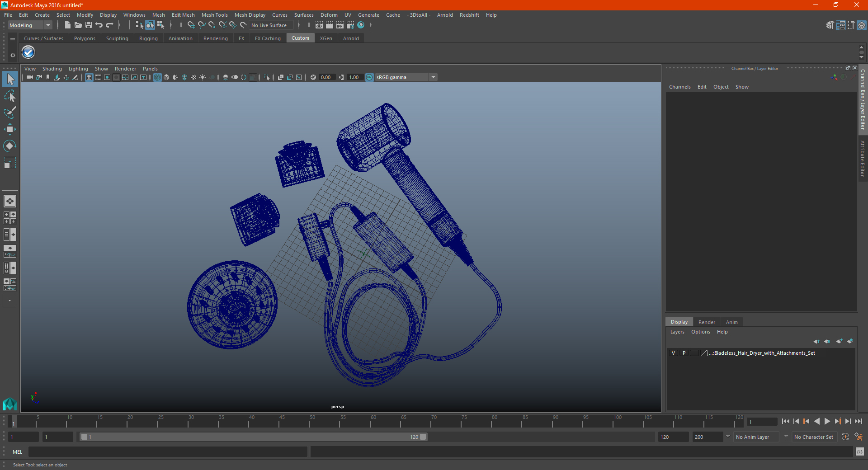This screenshot has height=470, width=868.
Task: Enable snap to points magnet icon
Action: pyautogui.click(x=212, y=25)
